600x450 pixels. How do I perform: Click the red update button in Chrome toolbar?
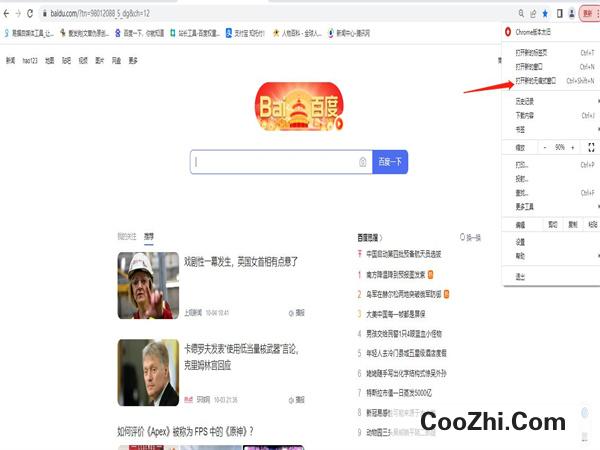[x=589, y=13]
